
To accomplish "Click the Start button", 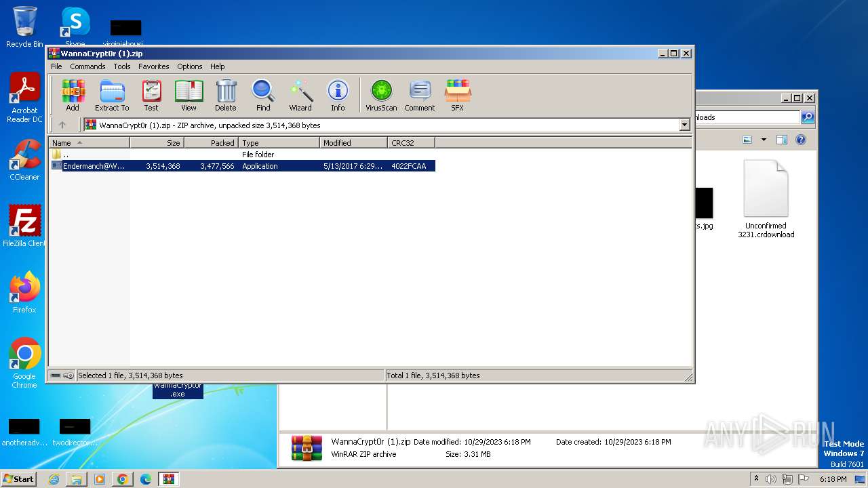I will coord(18,479).
